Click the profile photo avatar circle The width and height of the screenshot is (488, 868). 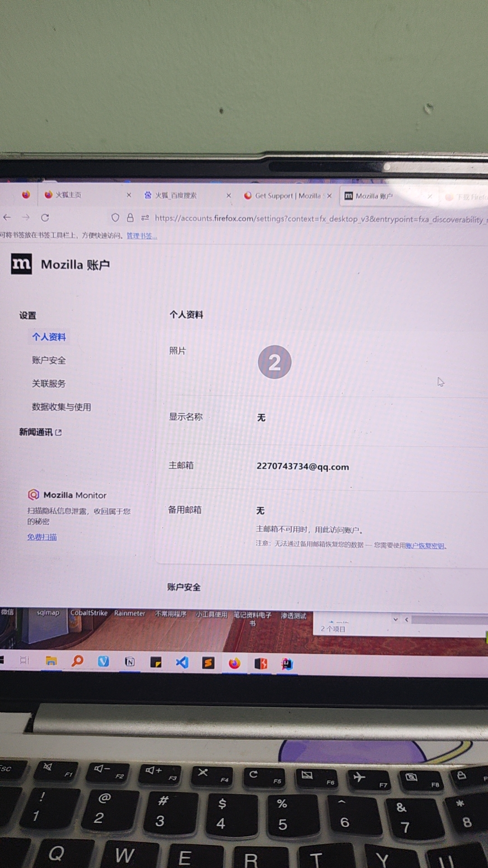pyautogui.click(x=274, y=362)
